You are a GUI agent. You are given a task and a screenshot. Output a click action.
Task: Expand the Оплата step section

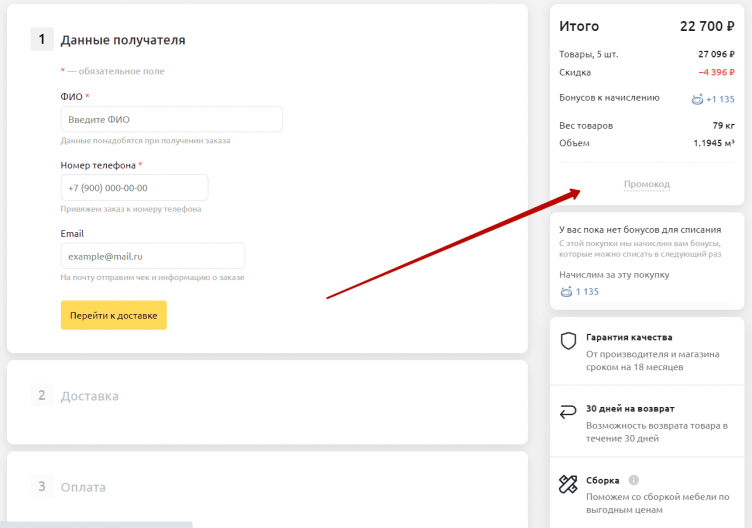[83, 487]
